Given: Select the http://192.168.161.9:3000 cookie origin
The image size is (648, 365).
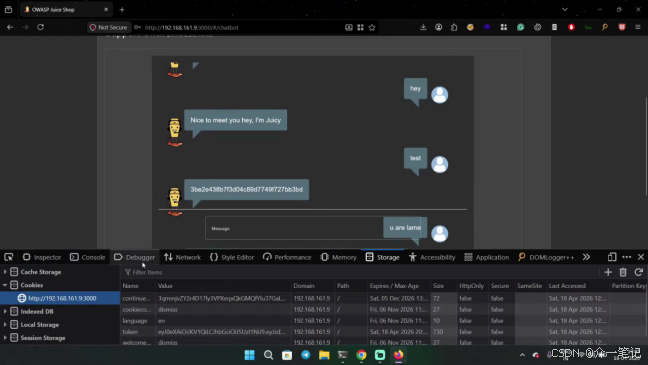Looking at the screenshot, I should click(x=60, y=298).
